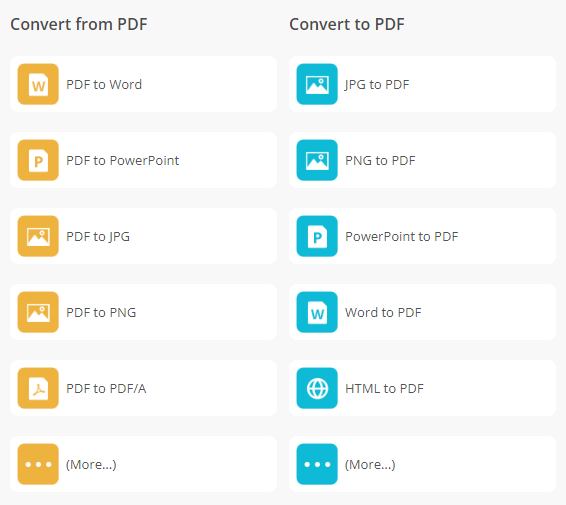The height and width of the screenshot is (505, 566).
Task: Open the PDF to Word link
Action: [104, 84]
